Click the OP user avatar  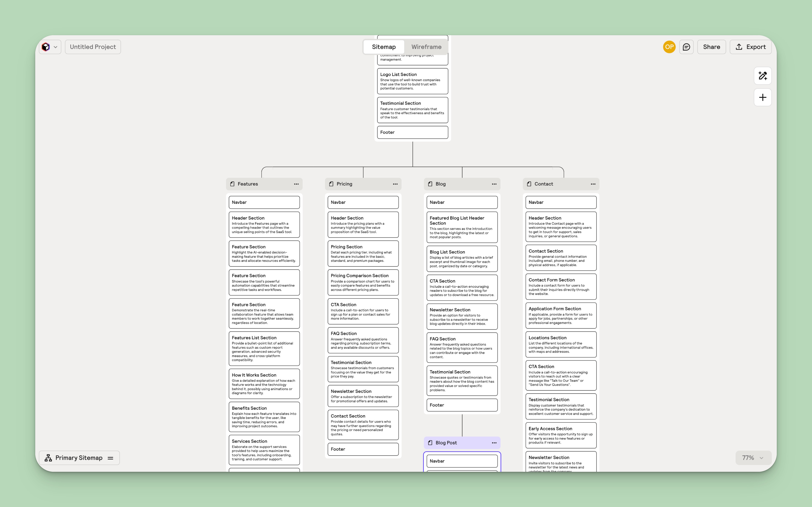[x=669, y=47]
